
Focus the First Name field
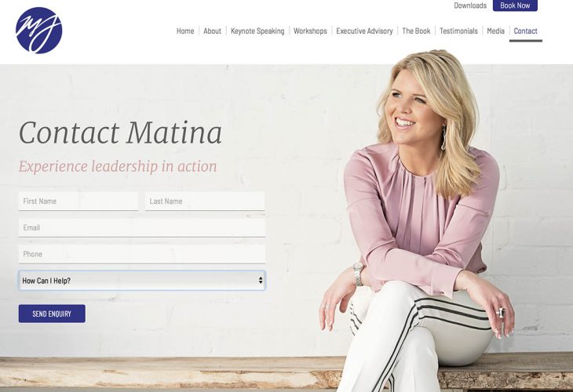(78, 201)
